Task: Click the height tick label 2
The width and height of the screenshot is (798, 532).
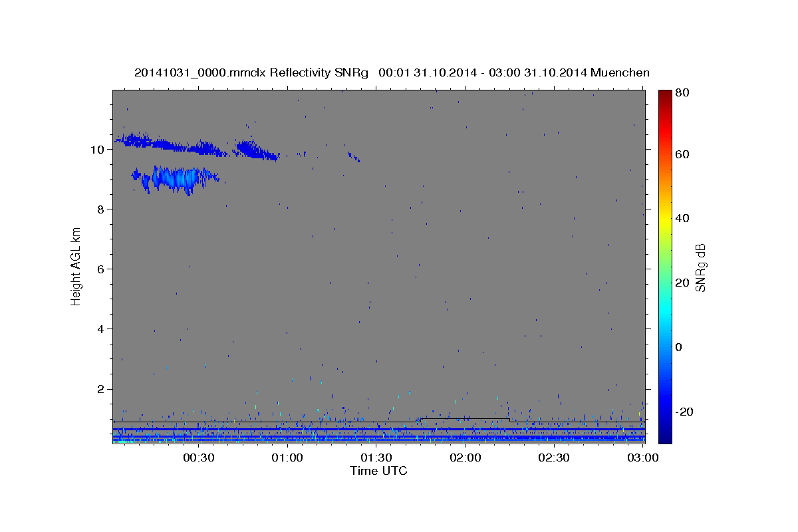Action: (x=101, y=389)
